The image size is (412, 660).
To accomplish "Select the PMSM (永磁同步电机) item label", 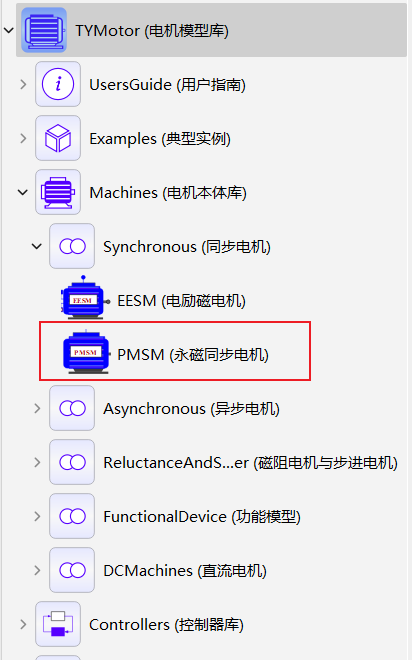I will coord(193,355).
